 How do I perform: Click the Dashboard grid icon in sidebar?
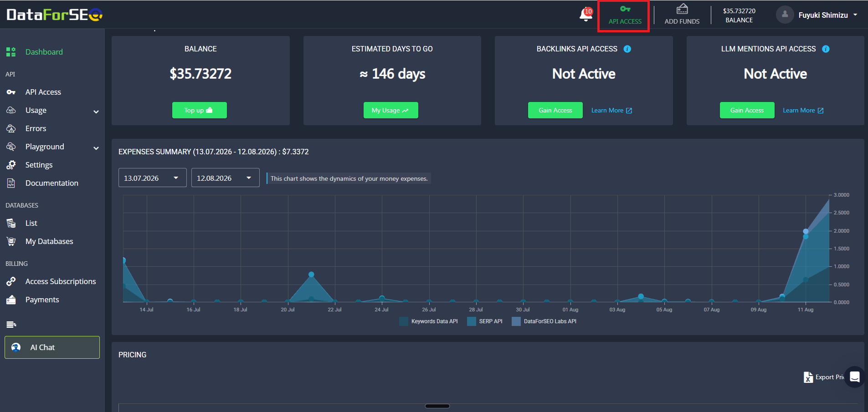point(11,52)
